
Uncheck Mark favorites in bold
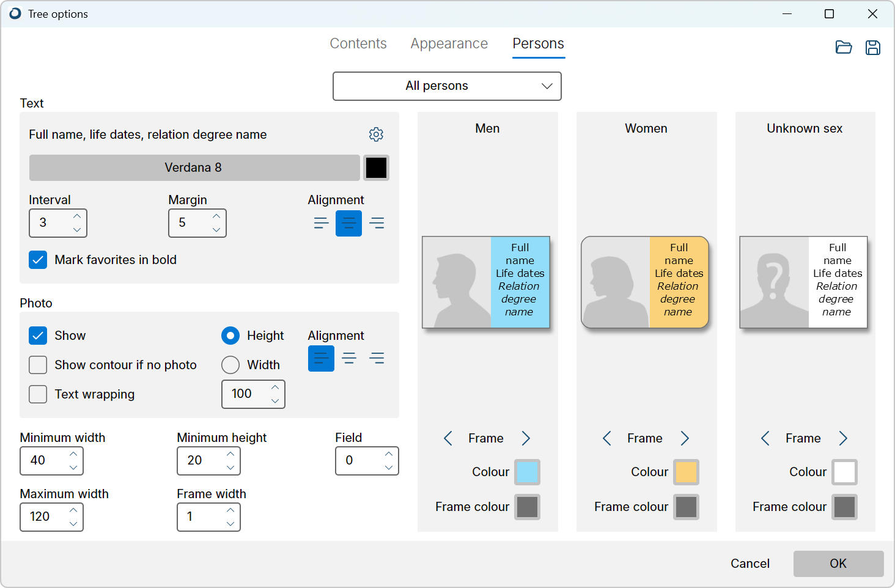(38, 260)
